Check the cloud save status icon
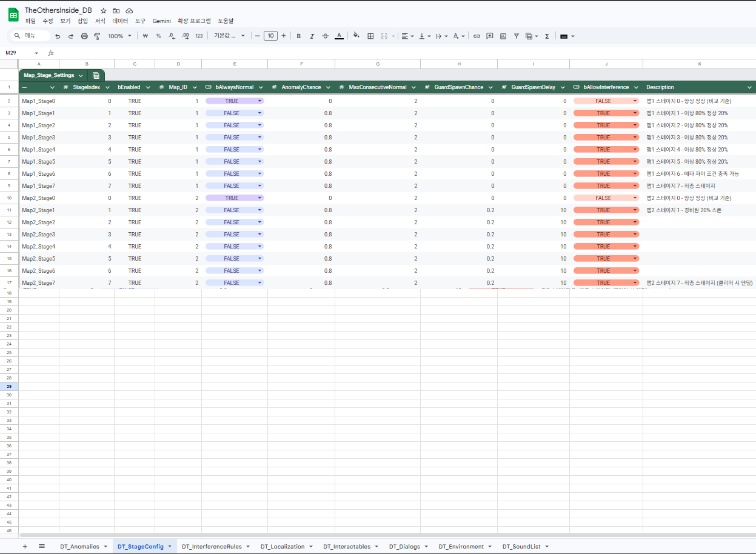This screenshot has width=756, height=554. click(x=129, y=11)
